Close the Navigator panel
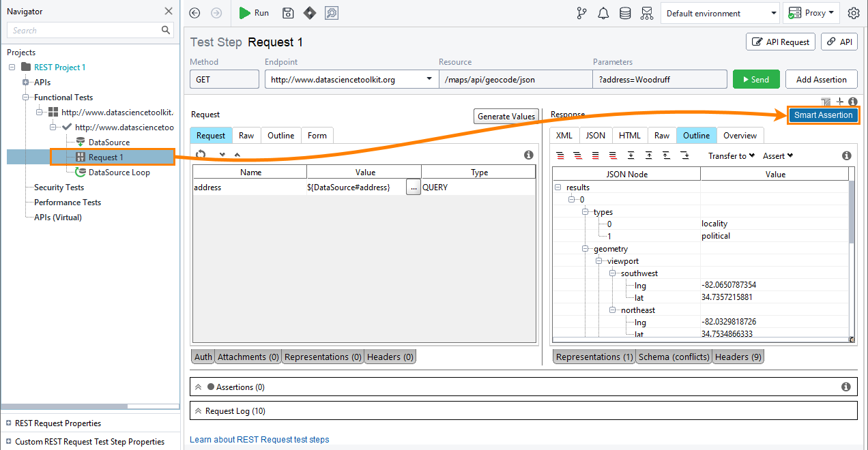The height and width of the screenshot is (450, 868). [x=169, y=11]
